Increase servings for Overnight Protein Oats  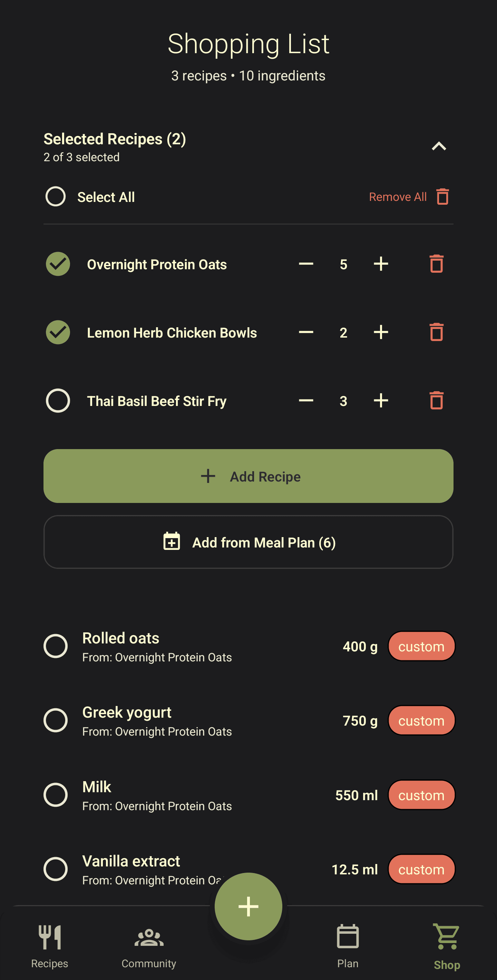pos(381,264)
